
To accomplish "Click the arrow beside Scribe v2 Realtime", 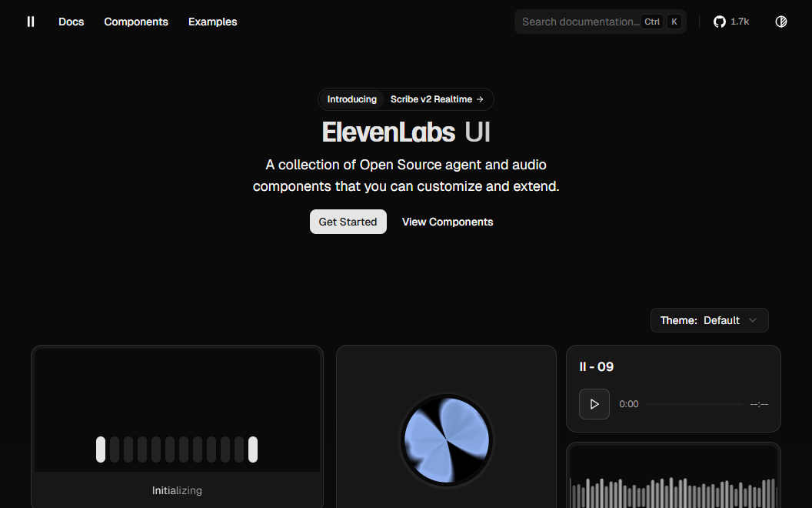I will tap(480, 99).
